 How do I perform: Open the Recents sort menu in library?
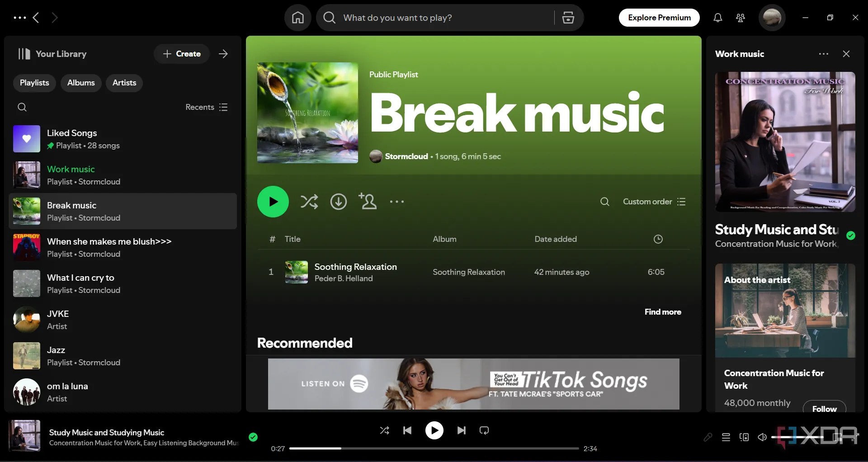coord(206,107)
